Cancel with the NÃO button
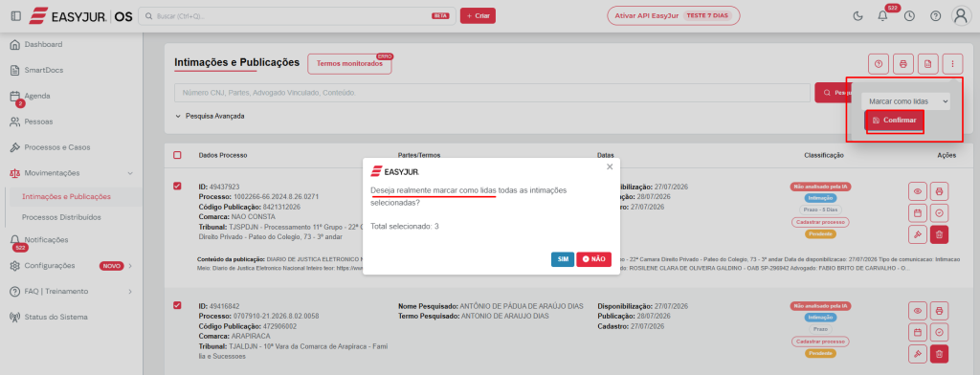980x375 pixels. click(593, 259)
